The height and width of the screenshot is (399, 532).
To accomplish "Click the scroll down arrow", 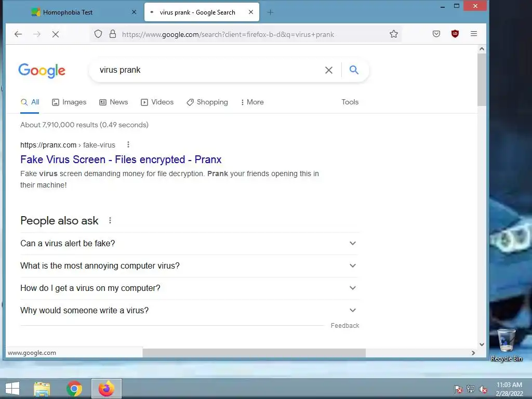I will [x=482, y=344].
